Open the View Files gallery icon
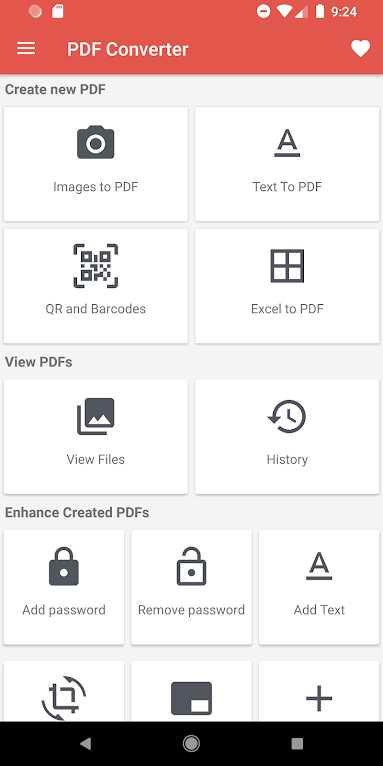The width and height of the screenshot is (383, 766). click(96, 416)
